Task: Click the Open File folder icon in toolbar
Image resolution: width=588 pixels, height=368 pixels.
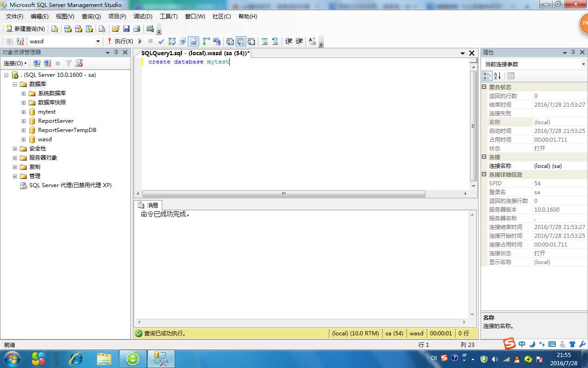Action: point(116,29)
